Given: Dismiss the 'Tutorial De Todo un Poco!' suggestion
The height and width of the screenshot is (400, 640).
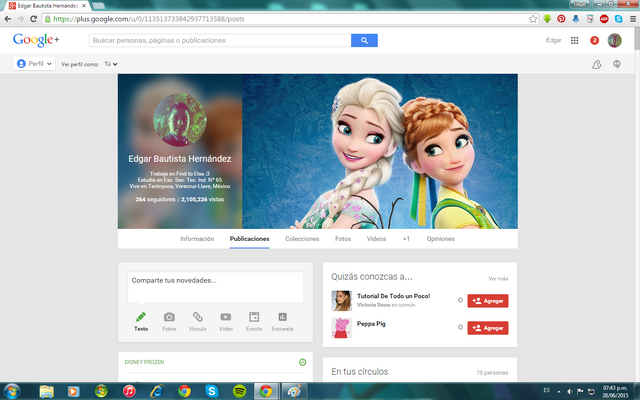Looking at the screenshot, I should tap(460, 300).
